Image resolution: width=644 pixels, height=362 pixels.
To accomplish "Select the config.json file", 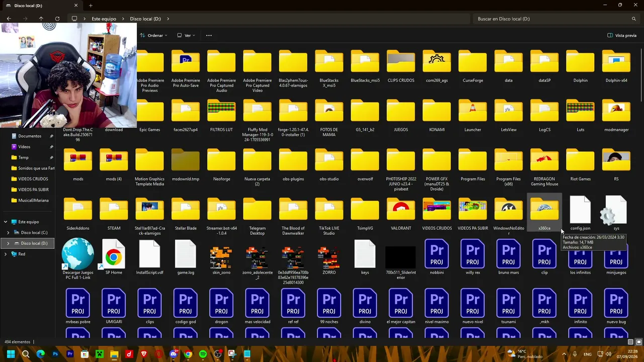I will click(580, 214).
